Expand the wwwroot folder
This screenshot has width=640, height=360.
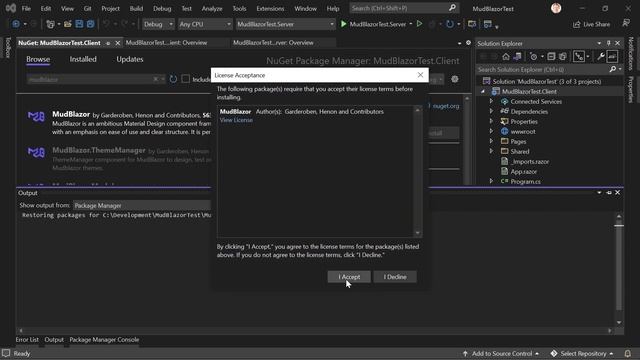pyautogui.click(x=491, y=131)
